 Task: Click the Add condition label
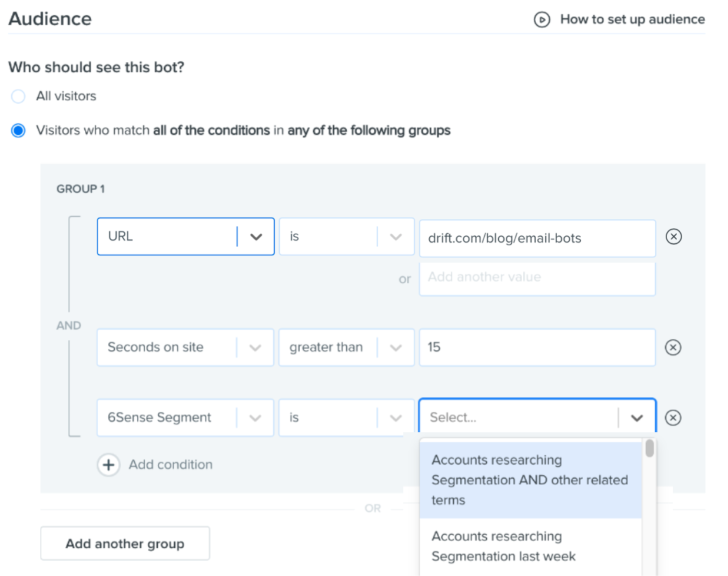pos(171,464)
